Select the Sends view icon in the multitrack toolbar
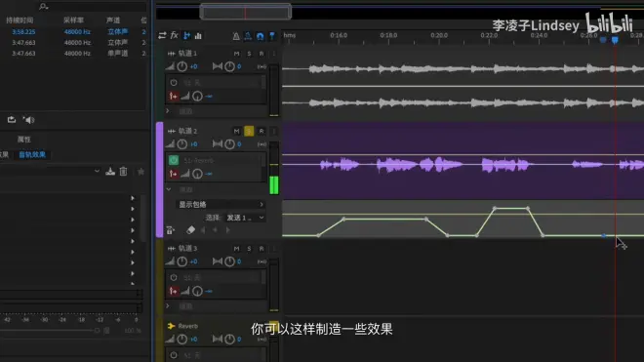644x362 pixels. click(187, 36)
